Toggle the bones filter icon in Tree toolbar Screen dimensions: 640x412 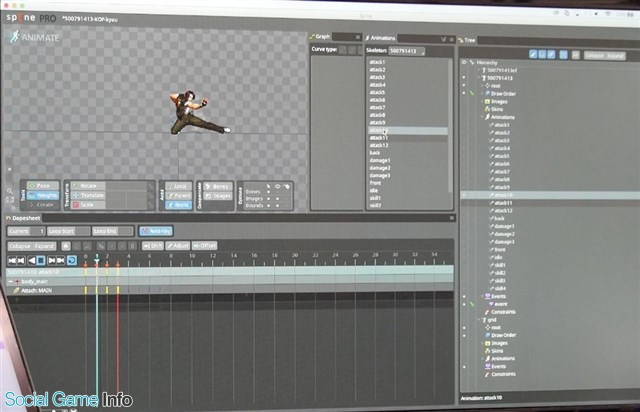pyautogui.click(x=533, y=54)
